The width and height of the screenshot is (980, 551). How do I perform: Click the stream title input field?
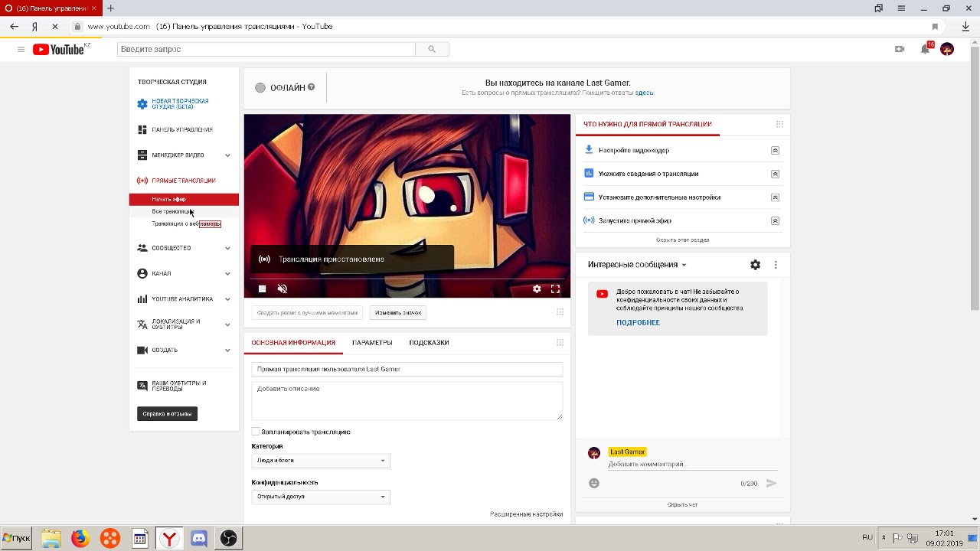(x=407, y=369)
